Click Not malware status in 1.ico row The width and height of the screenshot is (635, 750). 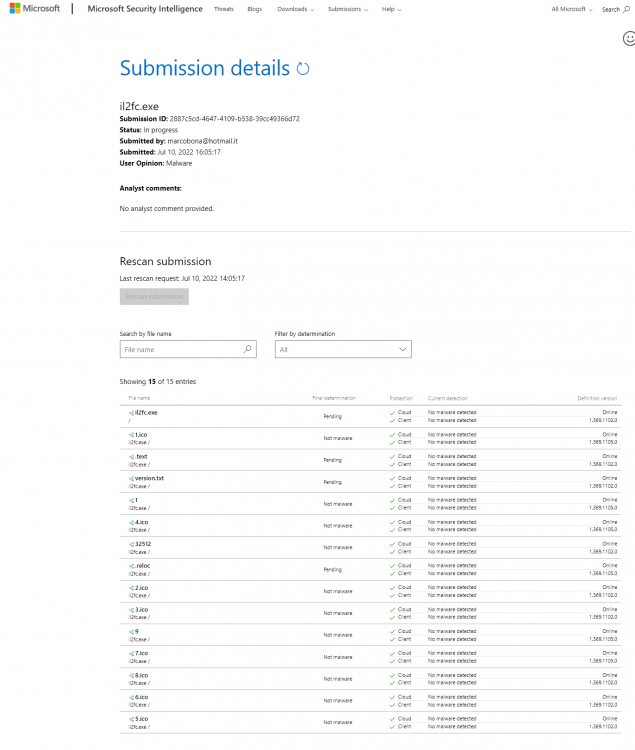(338, 438)
